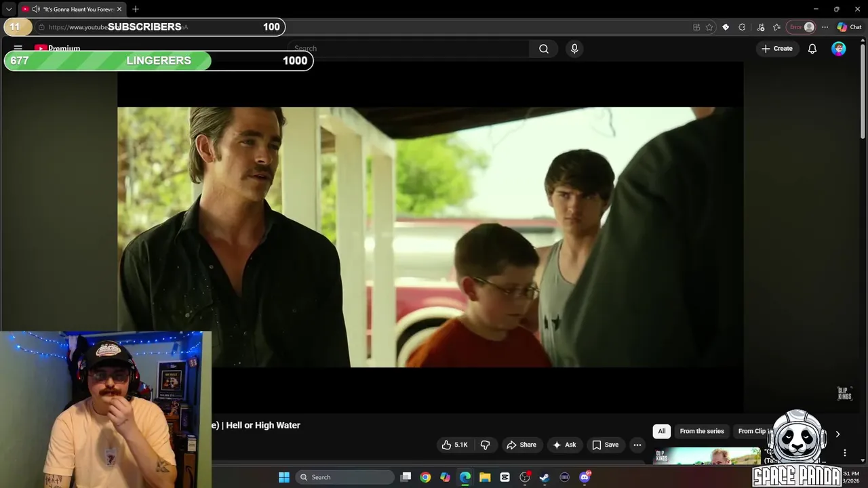Click the Windows taskbar Search box

click(x=345, y=477)
